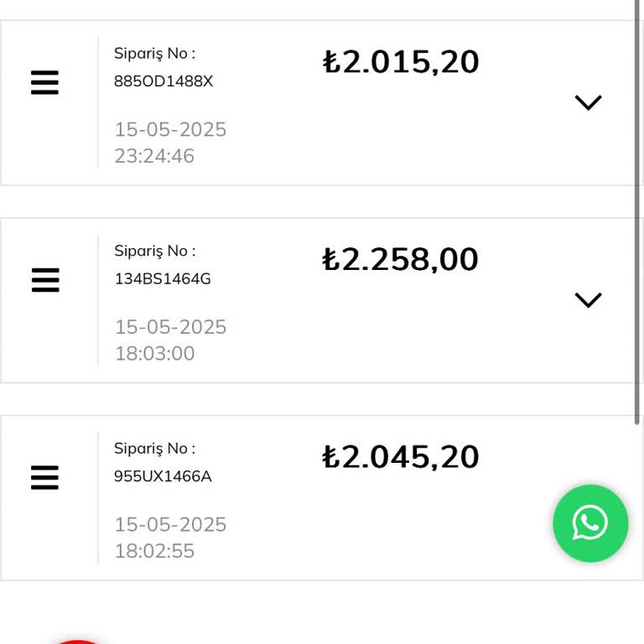Tap the menu icon for order 955UX1466A
Image resolution: width=644 pixels, height=644 pixels.
coord(45,477)
